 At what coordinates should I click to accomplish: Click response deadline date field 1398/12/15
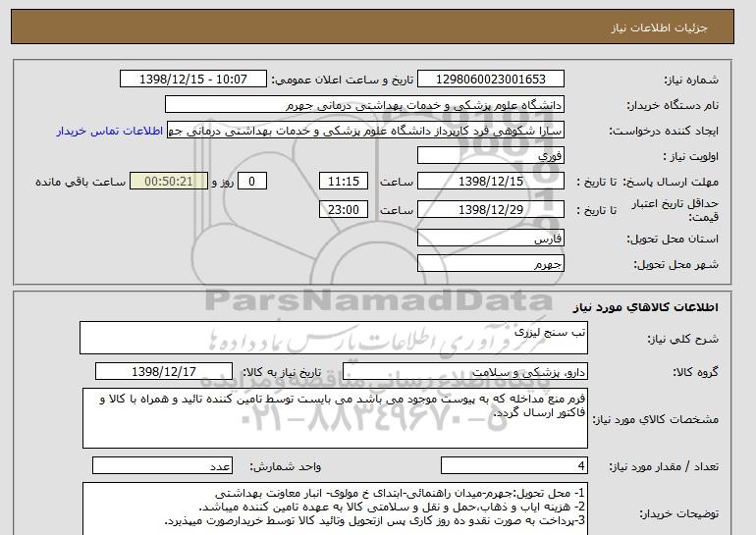point(490,182)
